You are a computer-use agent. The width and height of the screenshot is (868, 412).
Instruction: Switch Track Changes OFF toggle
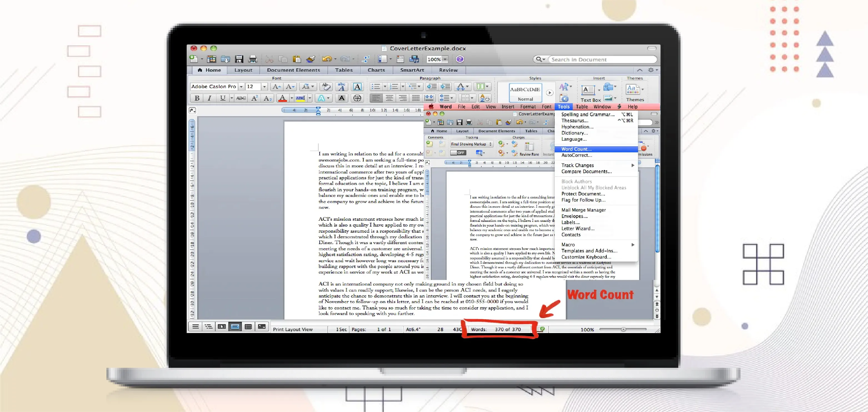tap(458, 153)
